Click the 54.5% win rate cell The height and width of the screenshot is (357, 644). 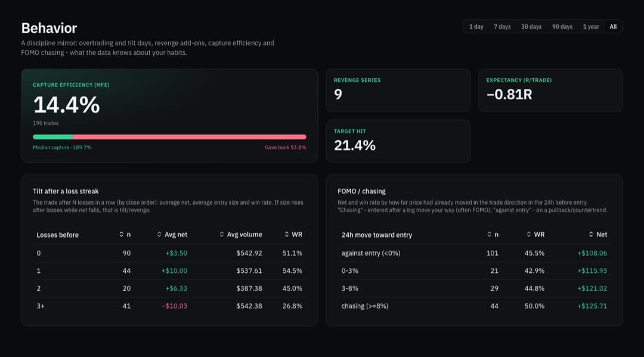tap(292, 270)
